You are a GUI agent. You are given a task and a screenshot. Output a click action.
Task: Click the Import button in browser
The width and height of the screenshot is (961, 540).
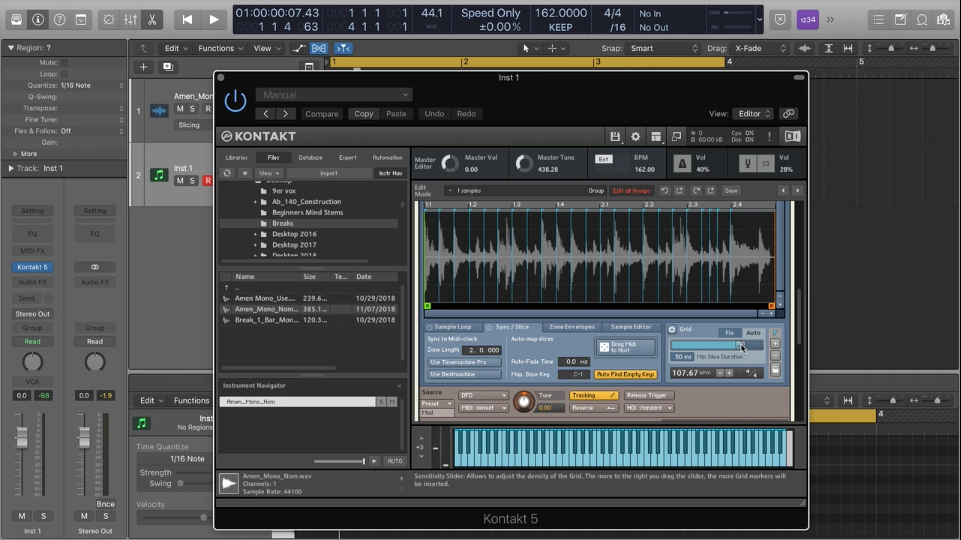[x=329, y=173]
